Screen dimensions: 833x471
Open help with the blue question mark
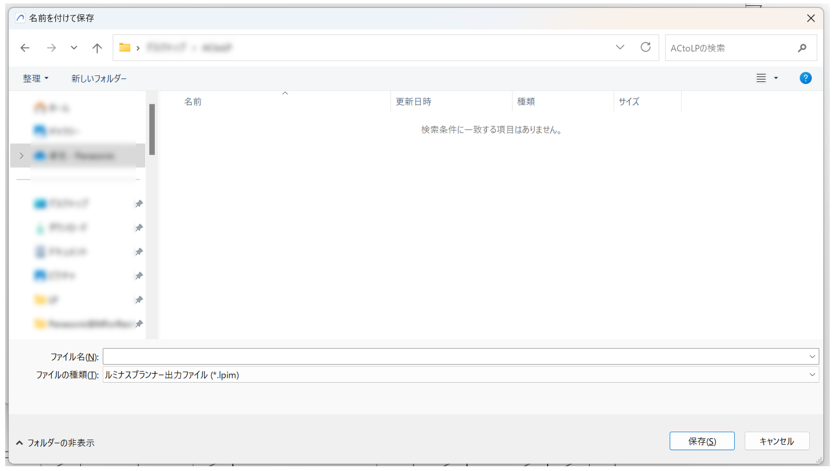(x=805, y=78)
